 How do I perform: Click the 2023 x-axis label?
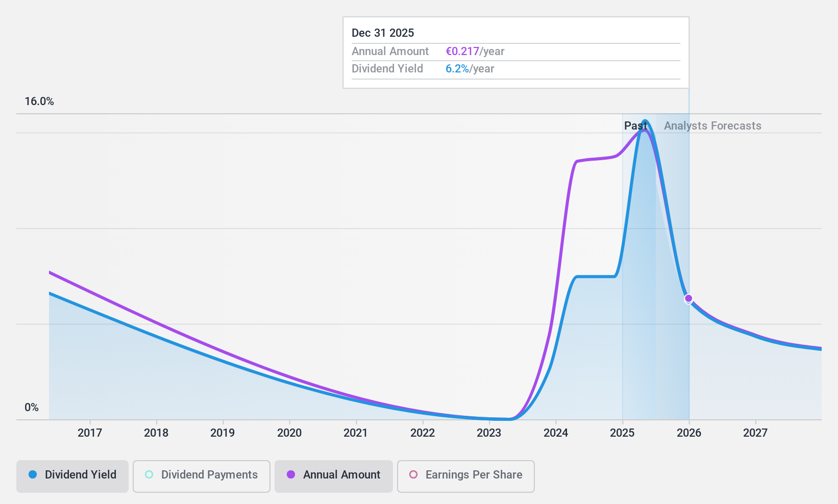(x=489, y=433)
